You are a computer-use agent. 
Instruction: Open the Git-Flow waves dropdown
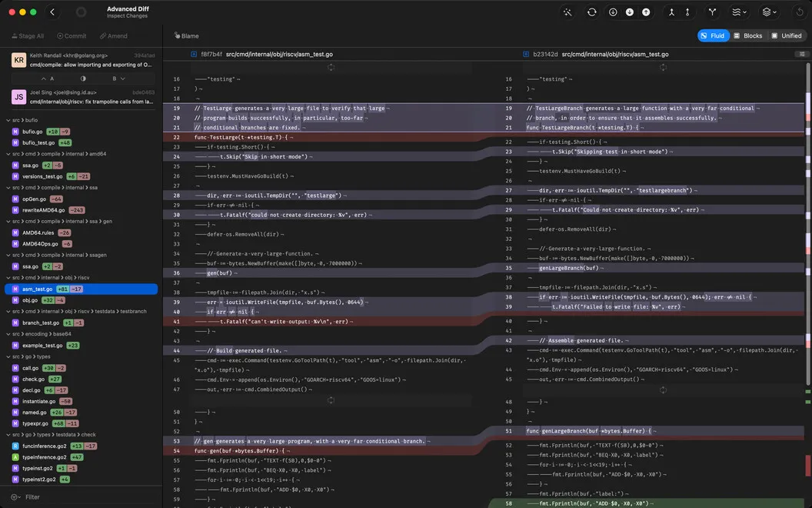click(739, 12)
